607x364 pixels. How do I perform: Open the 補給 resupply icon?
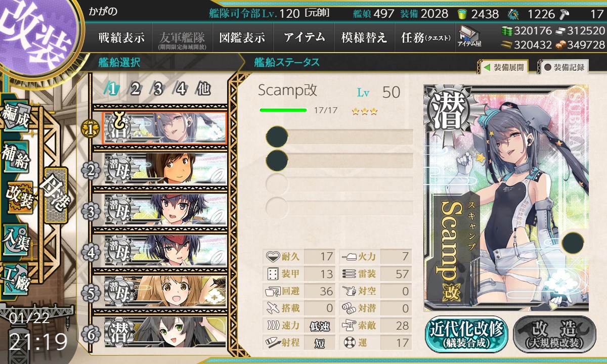click(x=16, y=157)
